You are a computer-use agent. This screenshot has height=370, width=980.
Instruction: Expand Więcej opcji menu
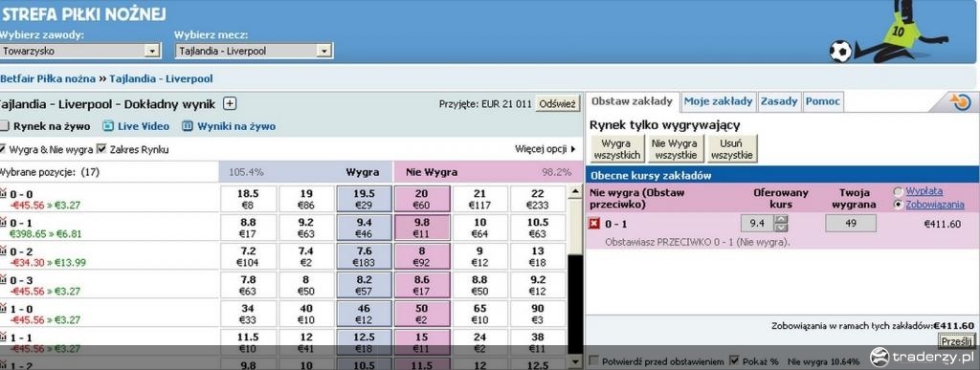(x=545, y=149)
